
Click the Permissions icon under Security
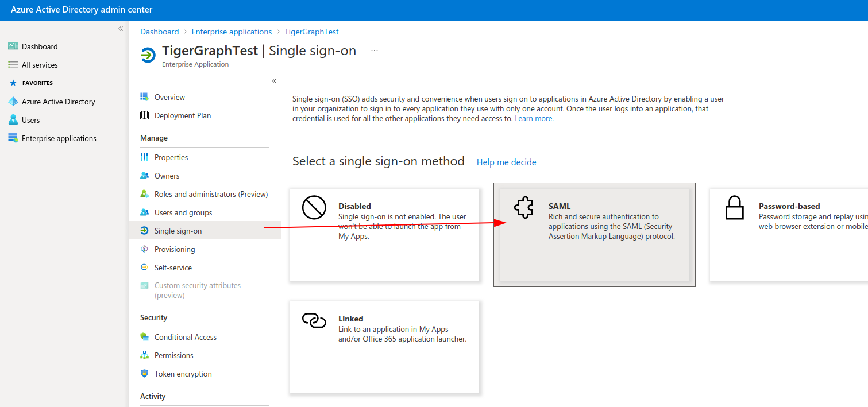pos(144,355)
